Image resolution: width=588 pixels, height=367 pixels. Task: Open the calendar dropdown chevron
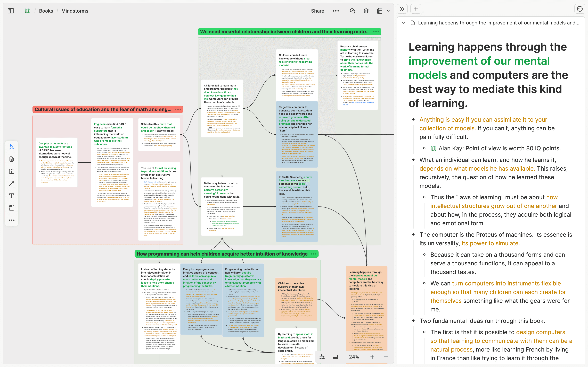pos(388,11)
